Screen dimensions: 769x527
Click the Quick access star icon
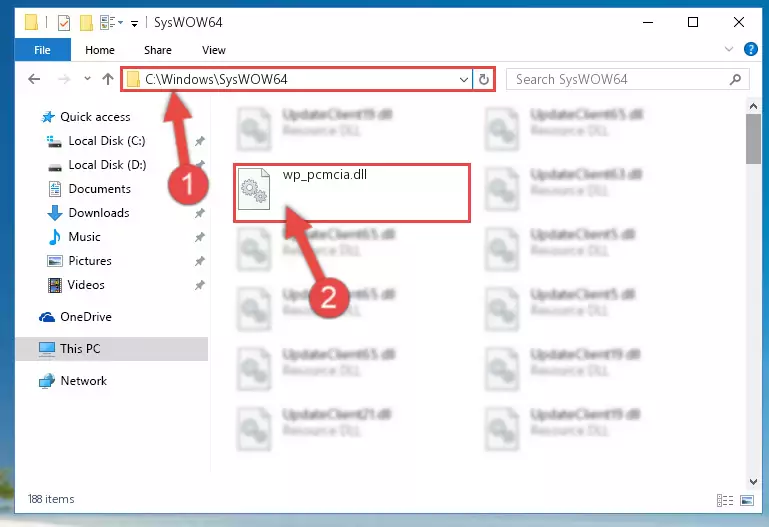point(48,117)
